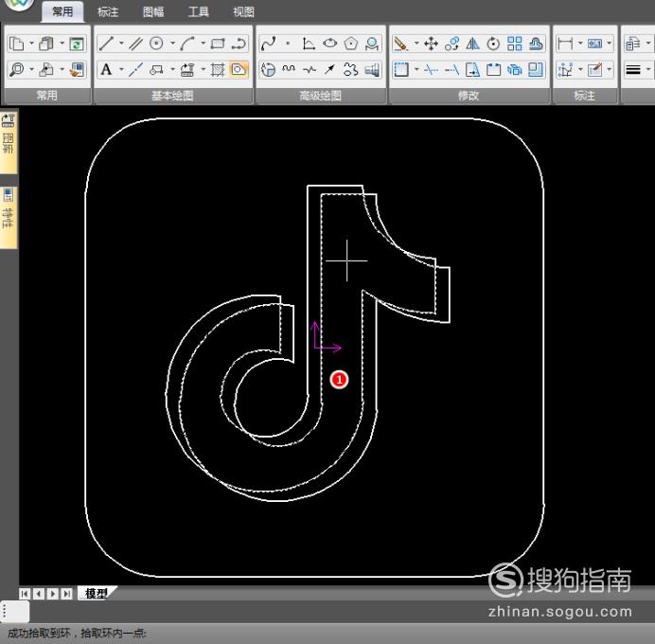Select the Ellipse tool
This screenshot has width=655, height=644.
tap(330, 43)
